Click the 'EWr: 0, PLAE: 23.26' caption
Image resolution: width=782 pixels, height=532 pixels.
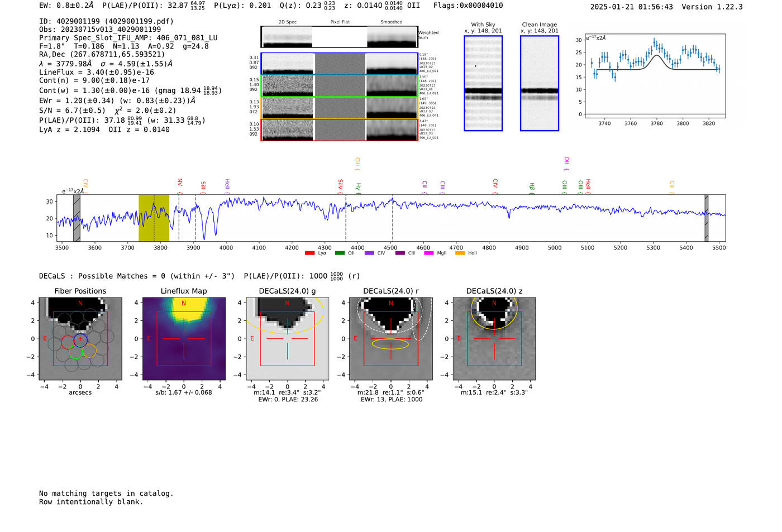(288, 400)
